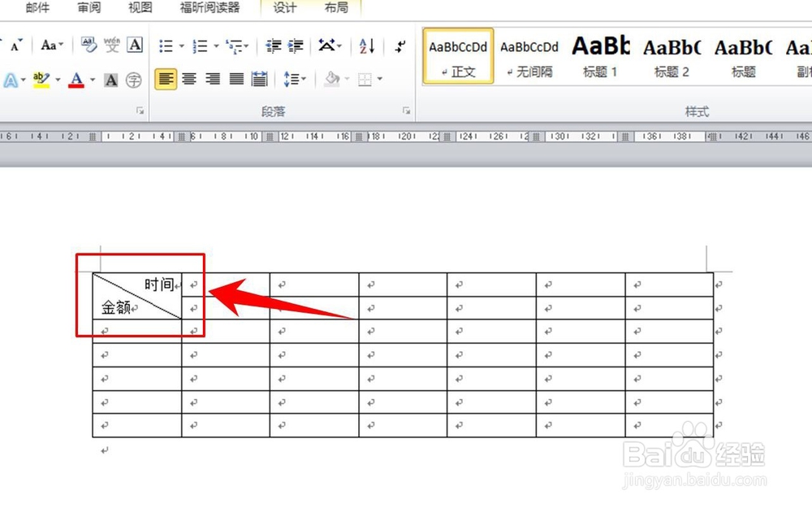812x508 pixels.
Task: Toggle the Center alignment option
Action: coord(188,78)
